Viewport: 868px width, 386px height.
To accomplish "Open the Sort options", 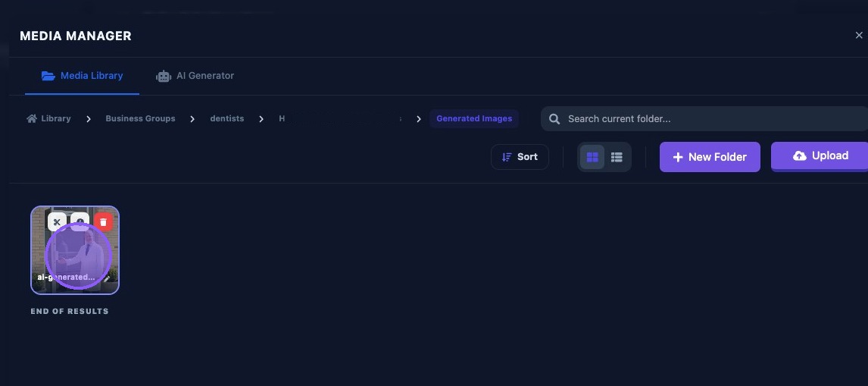I will point(520,157).
